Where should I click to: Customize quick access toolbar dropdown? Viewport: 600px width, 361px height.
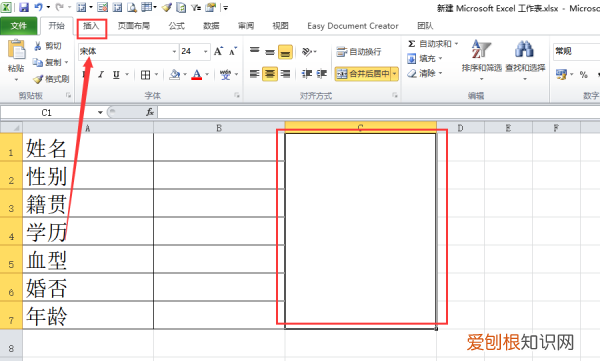point(226,7)
